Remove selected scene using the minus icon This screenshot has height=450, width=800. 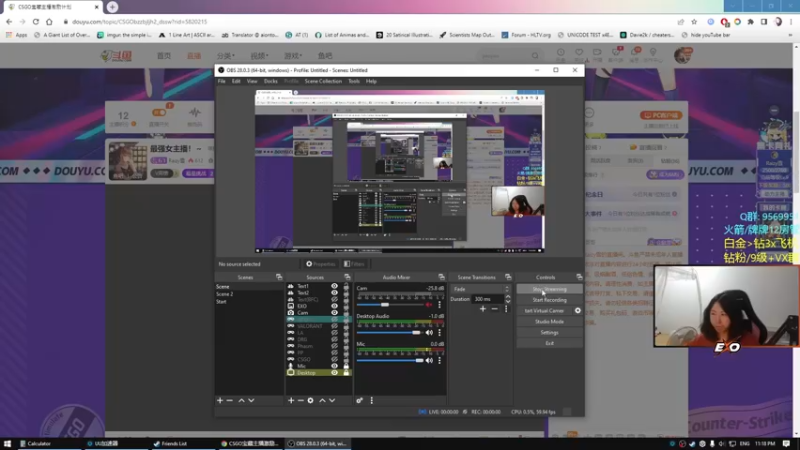tap(230, 401)
